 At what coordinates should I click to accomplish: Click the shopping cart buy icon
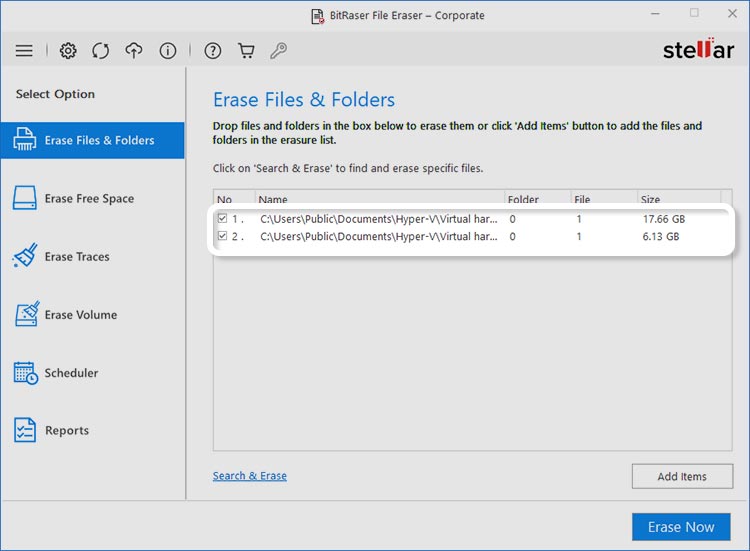(x=246, y=50)
